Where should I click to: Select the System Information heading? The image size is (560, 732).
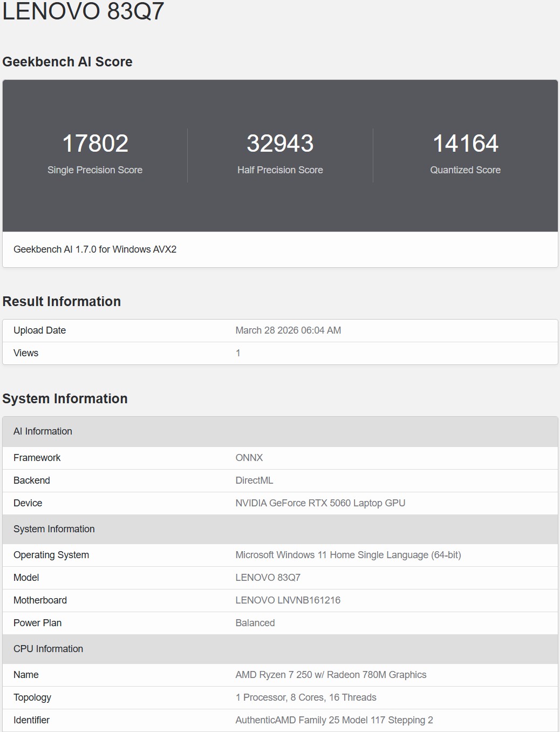tap(65, 398)
